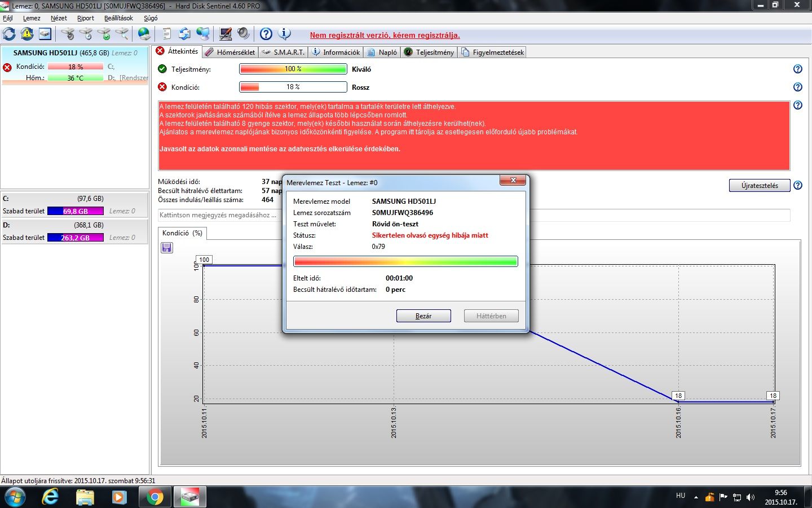The width and height of the screenshot is (812, 508).
Task: Click the Teljesítmény 100 % bar
Action: tap(293, 69)
